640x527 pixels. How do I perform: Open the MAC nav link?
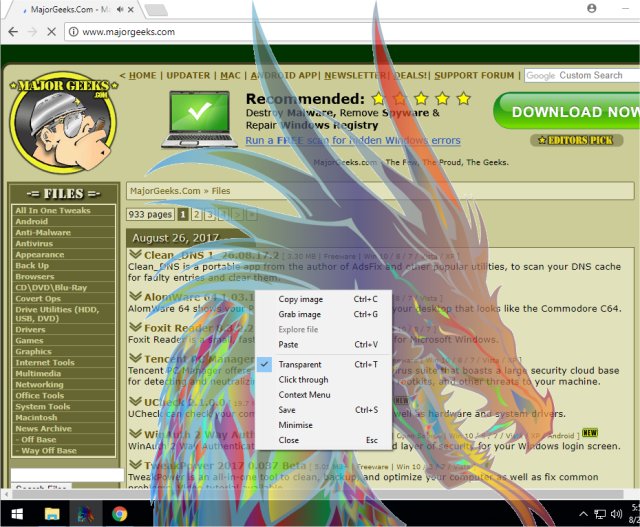pyautogui.click(x=230, y=76)
